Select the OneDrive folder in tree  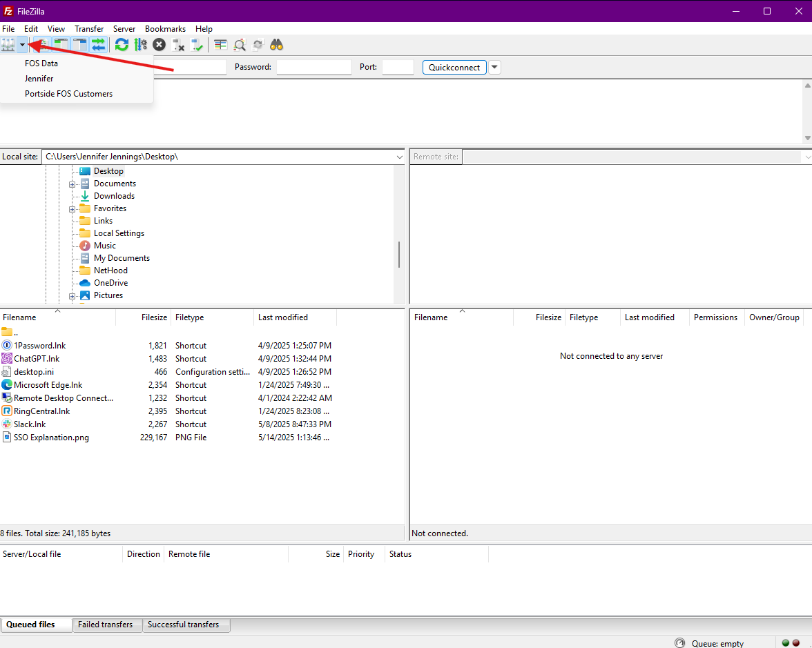click(x=110, y=283)
